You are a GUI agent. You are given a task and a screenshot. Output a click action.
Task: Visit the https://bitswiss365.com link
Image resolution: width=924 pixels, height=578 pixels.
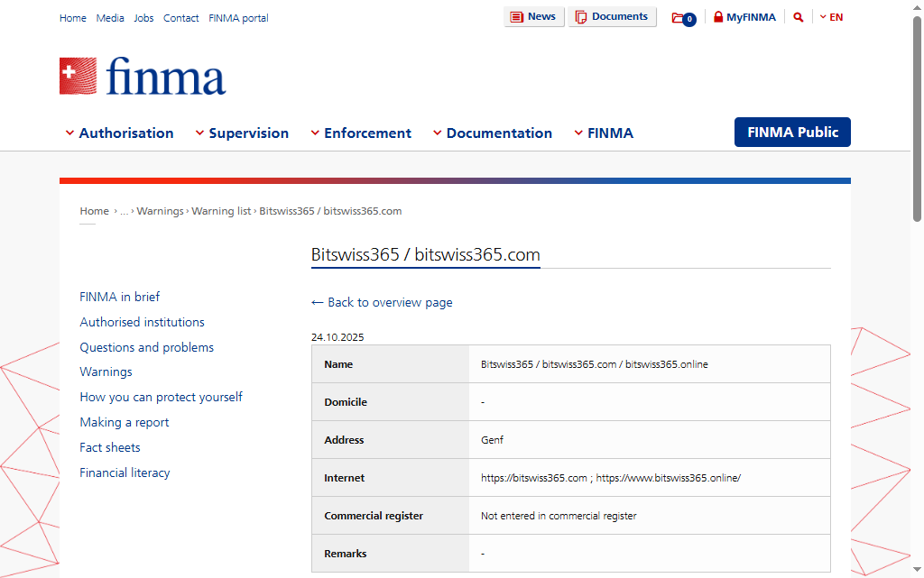532,478
